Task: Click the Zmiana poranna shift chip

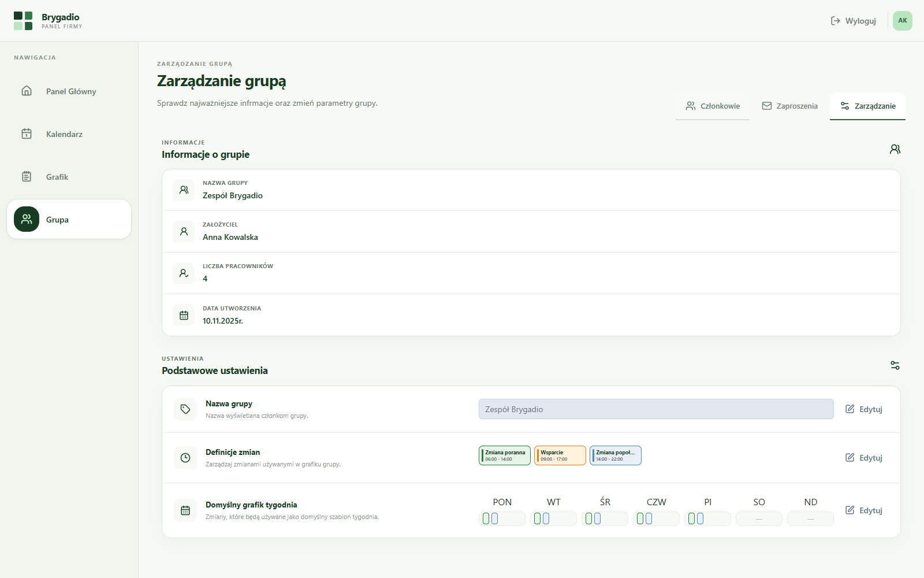Action: point(505,455)
